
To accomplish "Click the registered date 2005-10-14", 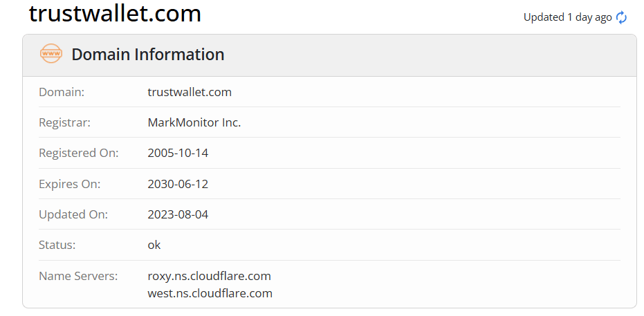I will point(178,153).
